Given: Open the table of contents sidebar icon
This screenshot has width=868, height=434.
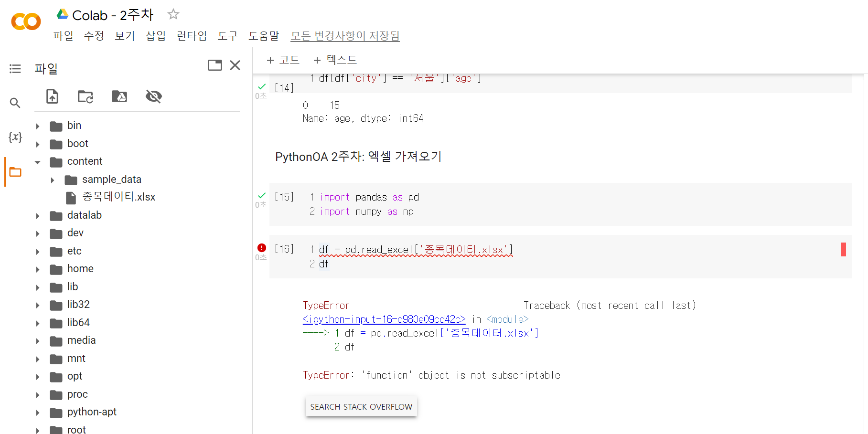Looking at the screenshot, I should [x=15, y=69].
